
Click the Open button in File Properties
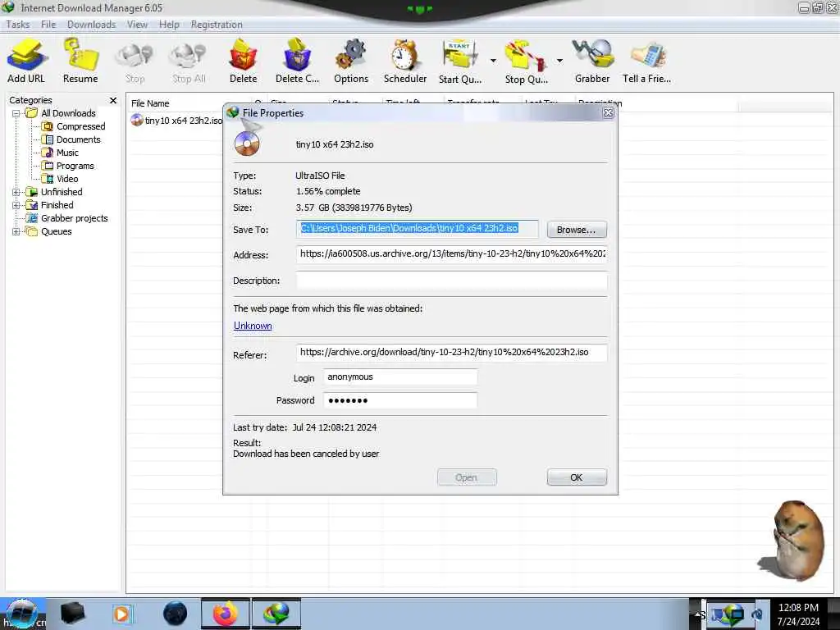(x=467, y=477)
